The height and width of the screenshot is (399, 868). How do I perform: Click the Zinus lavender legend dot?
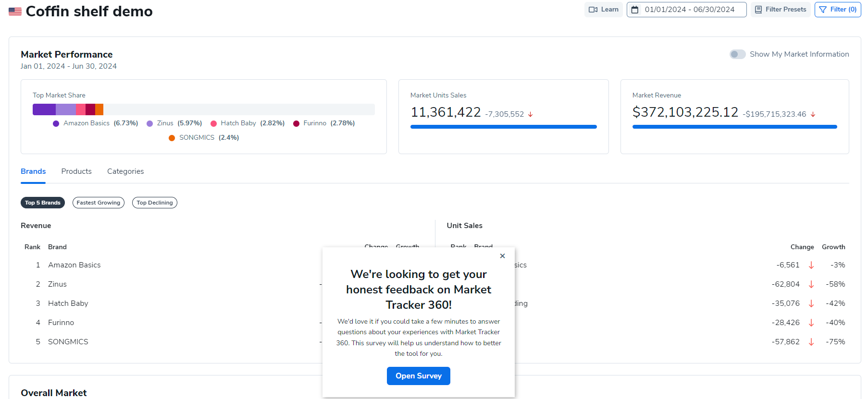click(x=149, y=123)
